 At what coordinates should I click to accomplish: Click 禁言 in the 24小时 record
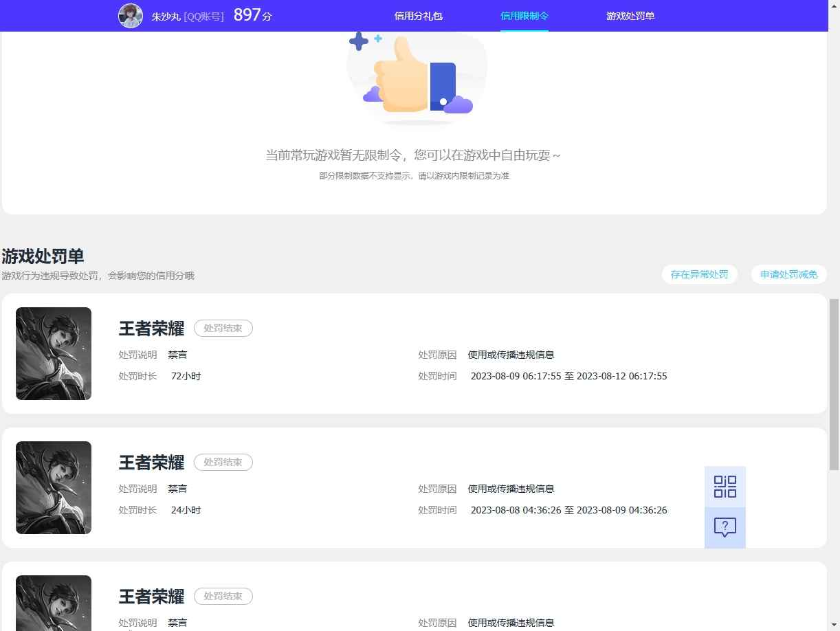click(x=177, y=489)
